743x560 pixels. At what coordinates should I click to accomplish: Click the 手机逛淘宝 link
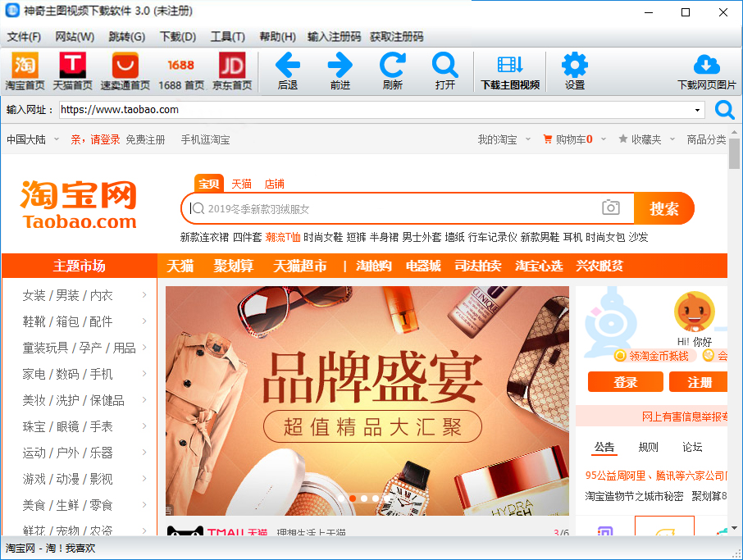click(x=205, y=139)
